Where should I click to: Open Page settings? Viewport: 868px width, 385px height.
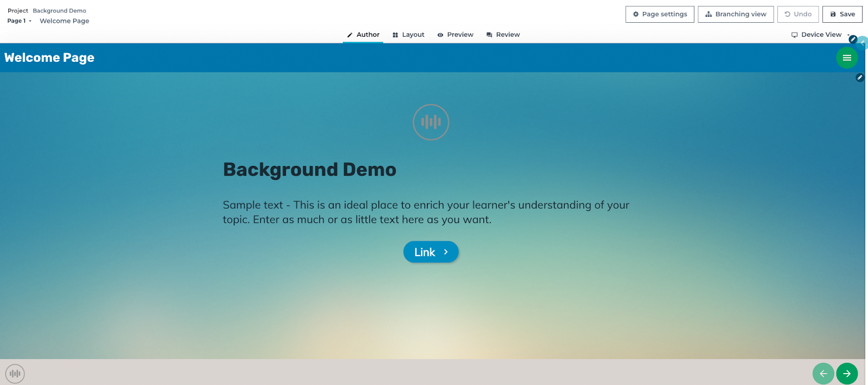tap(660, 14)
